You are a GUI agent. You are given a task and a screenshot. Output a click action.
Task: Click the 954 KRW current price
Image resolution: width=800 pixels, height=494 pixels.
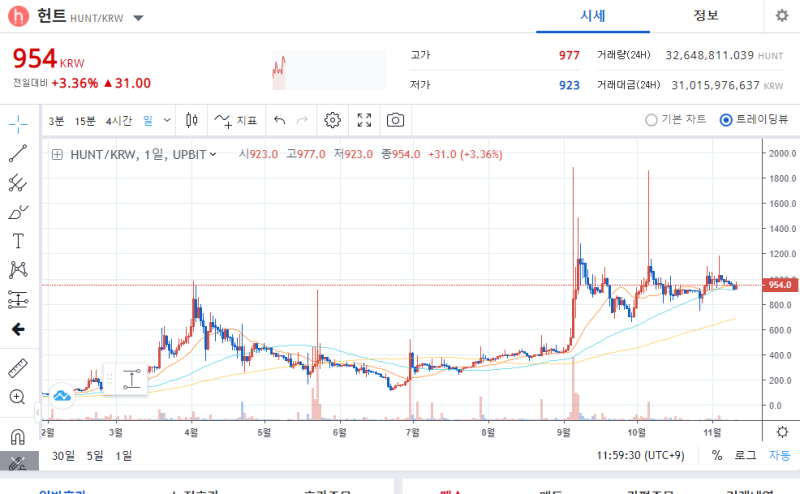(x=48, y=59)
